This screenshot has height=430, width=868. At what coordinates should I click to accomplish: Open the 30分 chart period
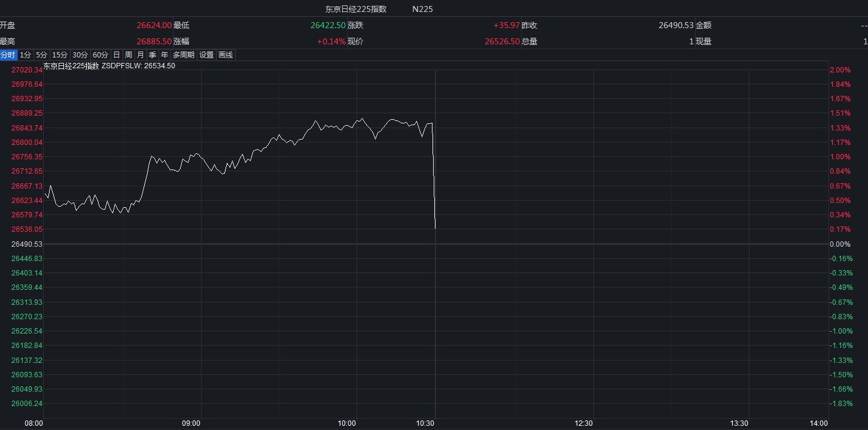tap(80, 55)
